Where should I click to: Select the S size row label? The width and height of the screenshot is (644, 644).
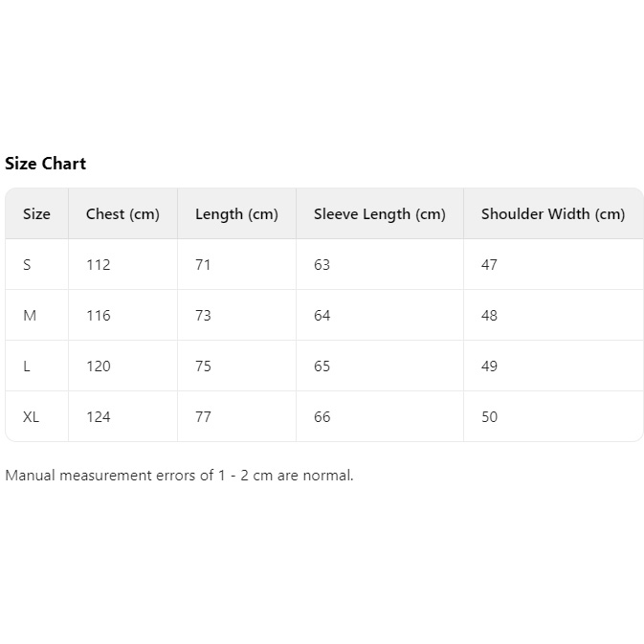click(x=27, y=264)
